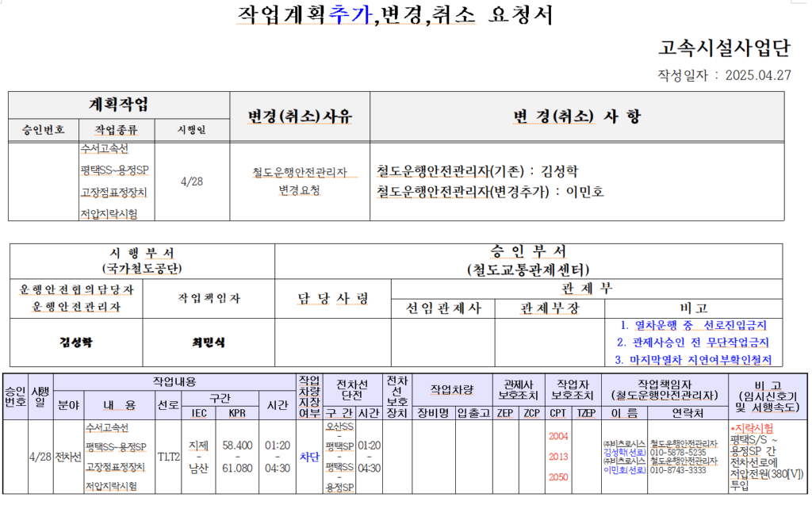Select the '운행안전협의담당자 운행안전관리자' header cell
The width and height of the screenshot is (812, 505).
(76, 298)
